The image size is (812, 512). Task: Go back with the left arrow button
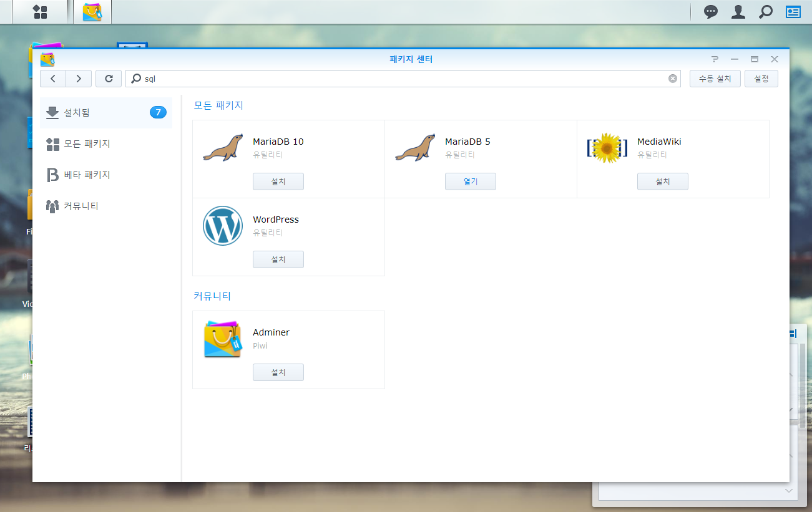(x=53, y=79)
